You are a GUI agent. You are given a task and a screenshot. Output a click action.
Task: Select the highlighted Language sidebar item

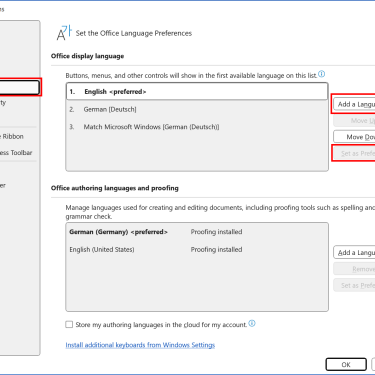(x=19, y=87)
